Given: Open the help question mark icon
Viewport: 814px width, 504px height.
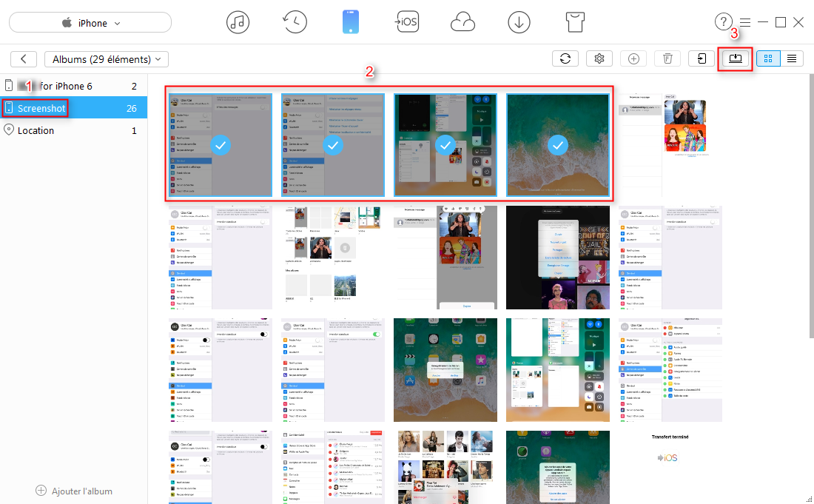Looking at the screenshot, I should click(x=723, y=22).
